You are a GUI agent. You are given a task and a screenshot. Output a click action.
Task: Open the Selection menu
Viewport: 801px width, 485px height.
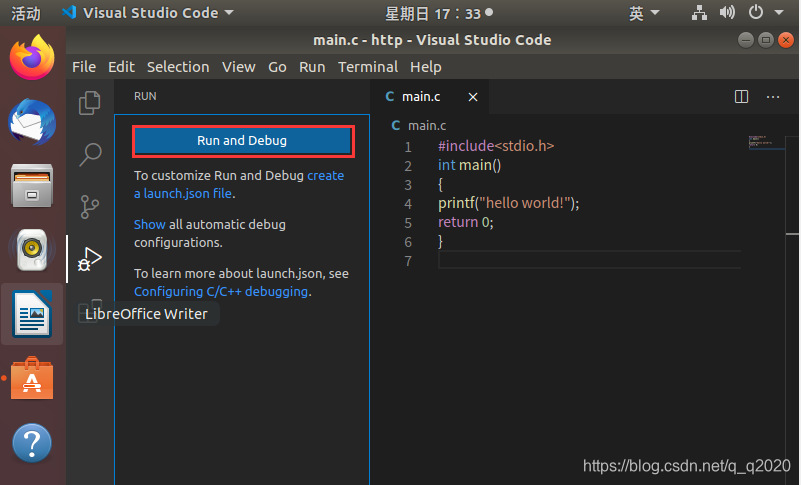coord(178,67)
